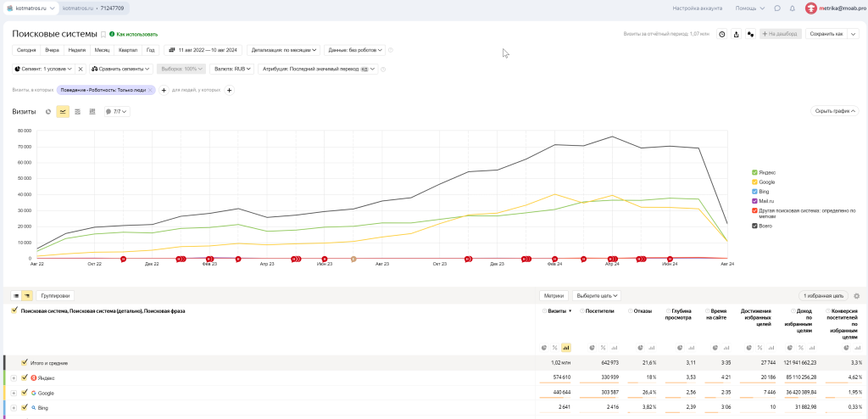Image resolution: width=868 pixels, height=419 pixels.
Task: Open the Атрибуция attribution dropdown
Action: [319, 69]
